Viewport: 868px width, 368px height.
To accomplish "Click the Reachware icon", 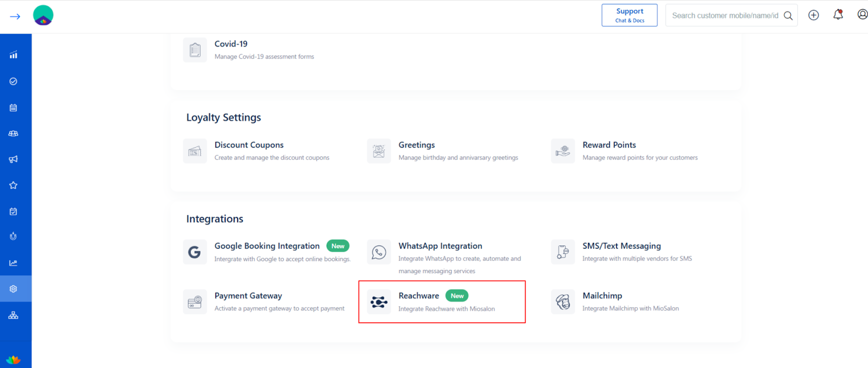I will pos(379,302).
